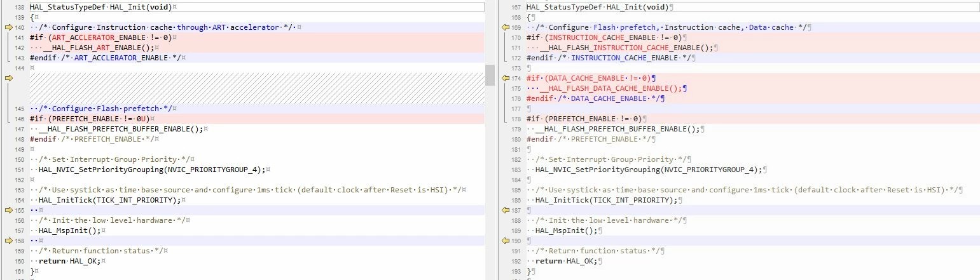
Task: Click the change arrow marker beside line 158
Action: 8,241
